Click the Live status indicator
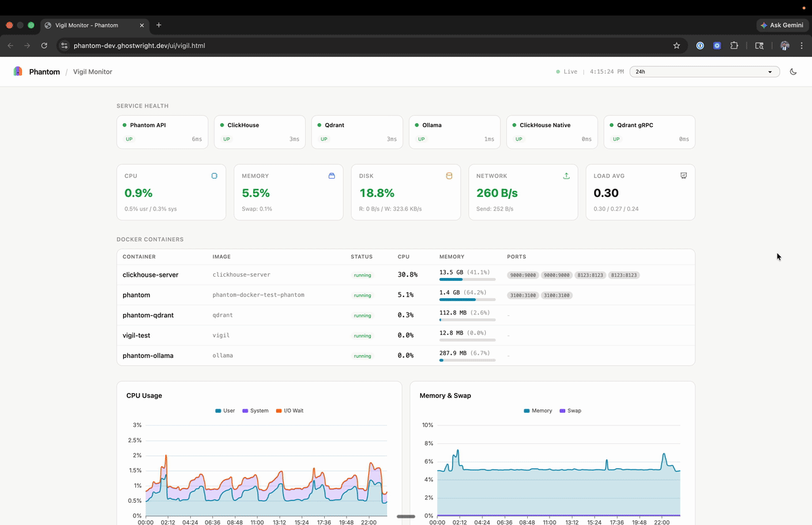812x525 pixels. [x=566, y=71]
